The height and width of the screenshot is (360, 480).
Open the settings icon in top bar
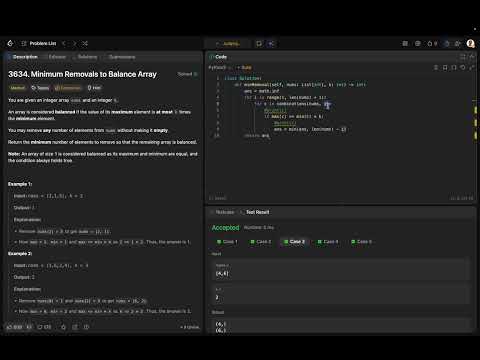(x=417, y=44)
